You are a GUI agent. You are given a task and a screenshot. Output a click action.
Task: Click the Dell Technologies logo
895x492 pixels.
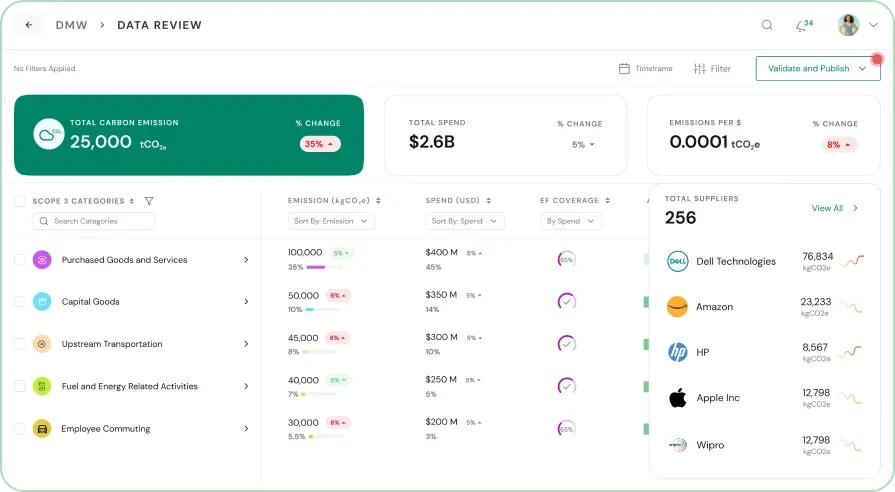pyautogui.click(x=678, y=261)
